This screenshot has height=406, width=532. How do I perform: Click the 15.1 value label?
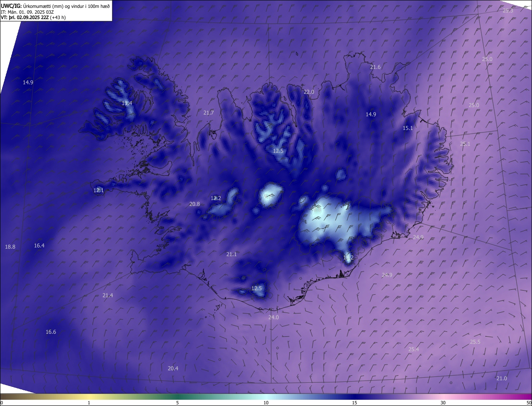point(408,128)
